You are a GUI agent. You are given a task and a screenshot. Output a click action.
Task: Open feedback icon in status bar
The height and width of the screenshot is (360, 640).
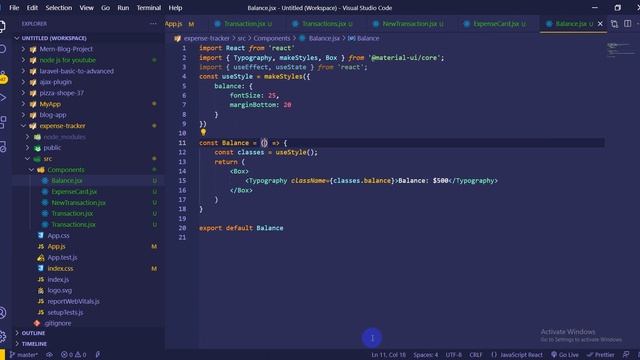(626, 355)
